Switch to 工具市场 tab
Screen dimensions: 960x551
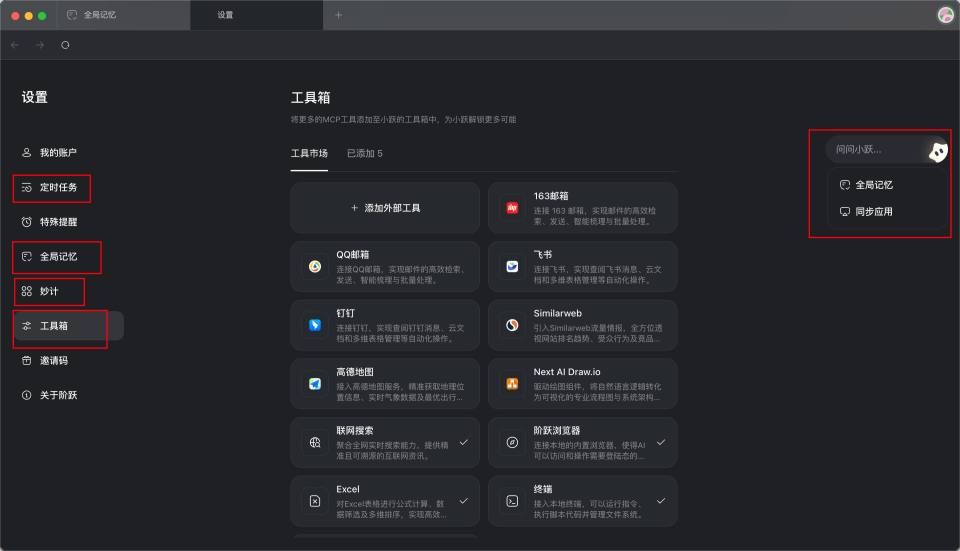point(309,154)
